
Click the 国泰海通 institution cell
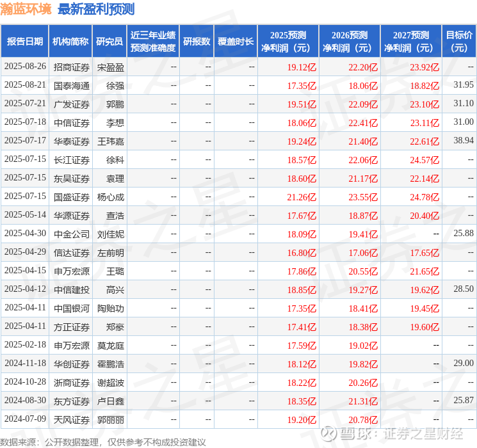click(x=72, y=86)
